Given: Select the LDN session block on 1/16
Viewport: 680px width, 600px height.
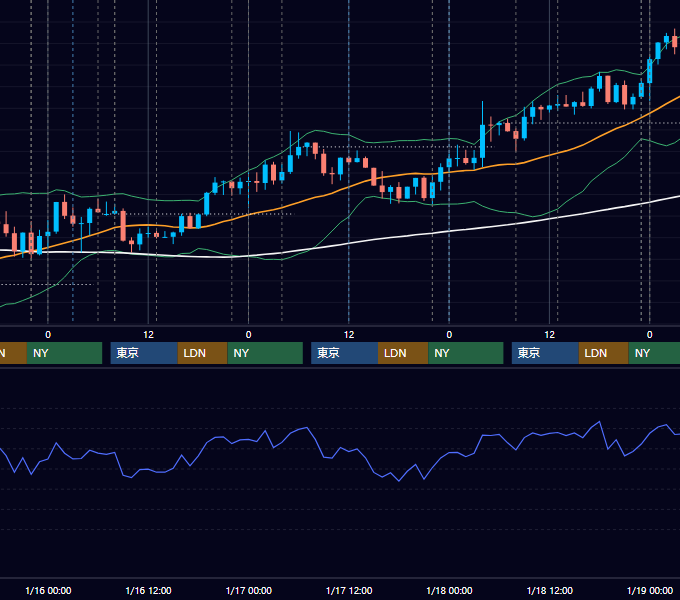Looking at the screenshot, I should [x=203, y=353].
